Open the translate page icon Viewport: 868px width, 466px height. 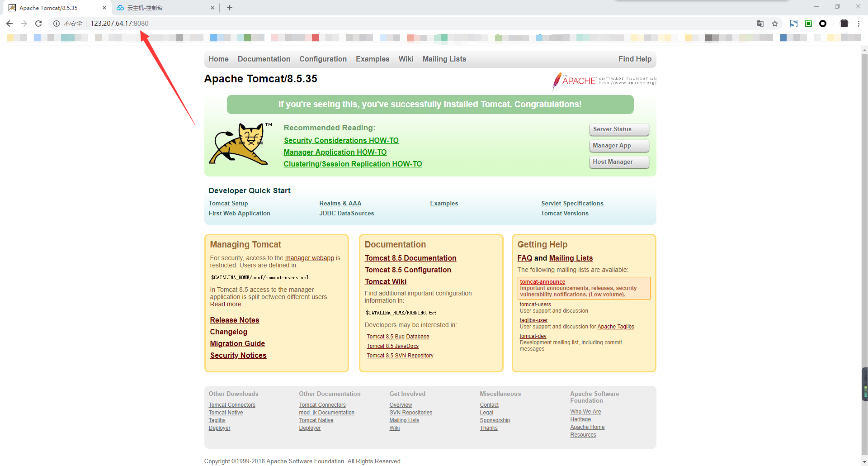coord(760,24)
